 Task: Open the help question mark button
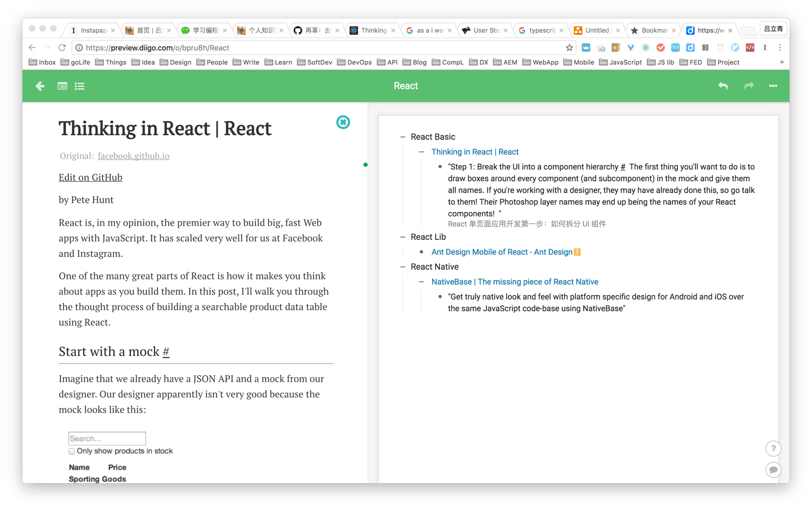773,449
